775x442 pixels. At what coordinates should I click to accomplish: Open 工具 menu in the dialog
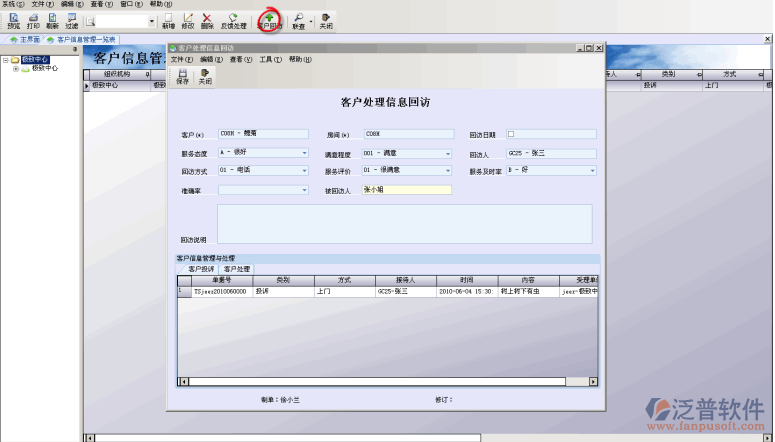click(268, 60)
